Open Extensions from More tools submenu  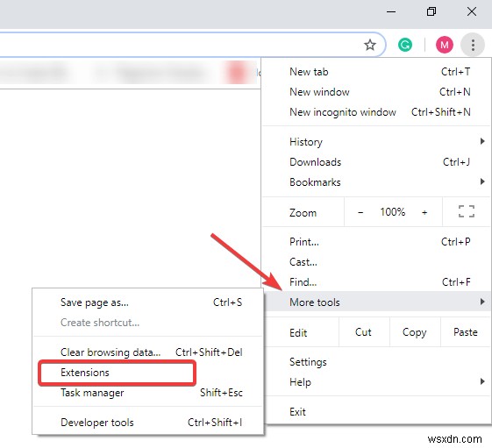point(147,373)
